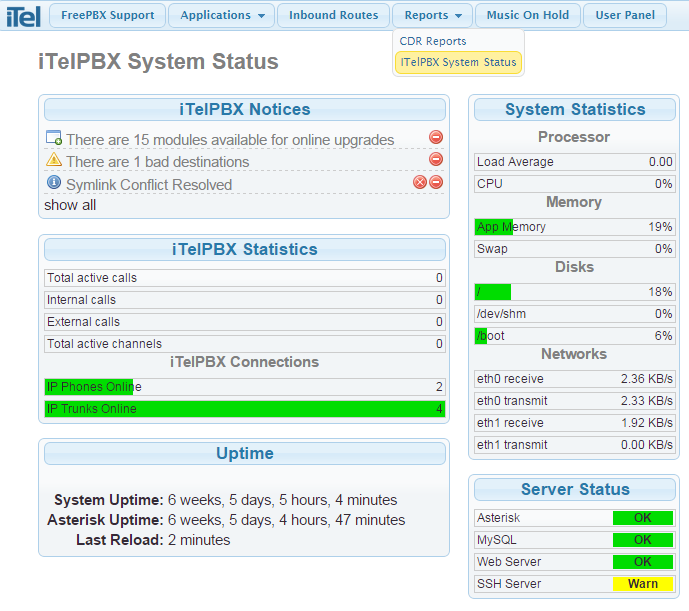The image size is (689, 611).
Task: Click the iTelPBX Connections heading
Action: coord(244,362)
